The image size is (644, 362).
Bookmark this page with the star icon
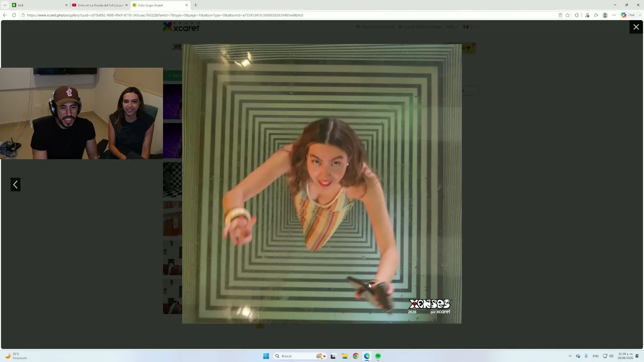pyautogui.click(x=568, y=15)
